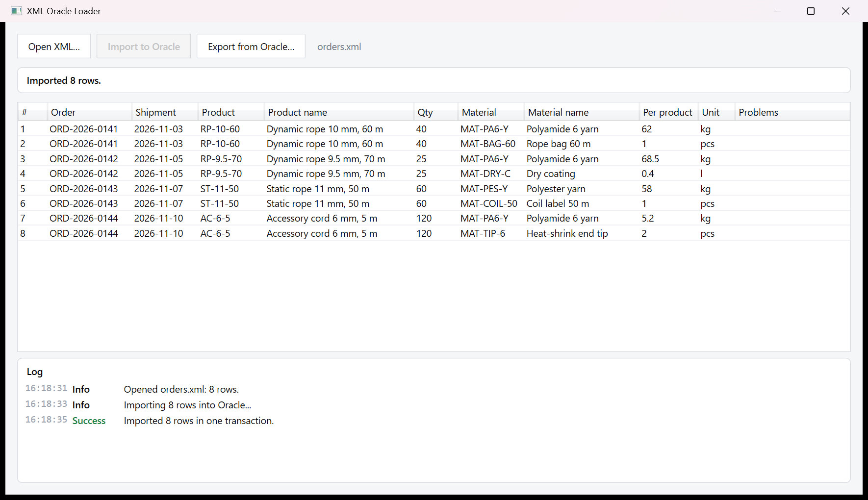
Task: Sort by the # column header
Action: point(32,112)
